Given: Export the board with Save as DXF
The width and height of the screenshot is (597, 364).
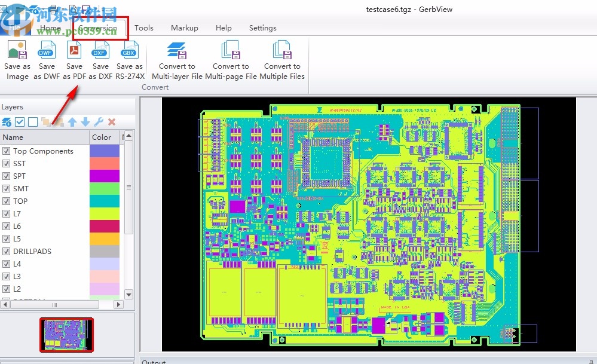Looking at the screenshot, I should click(100, 51).
